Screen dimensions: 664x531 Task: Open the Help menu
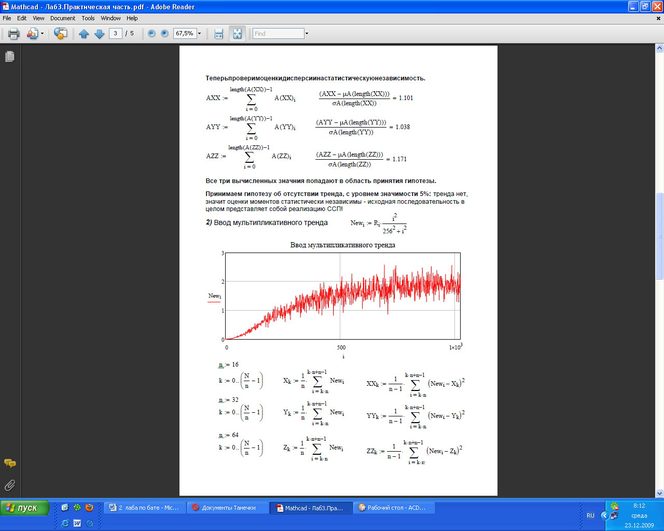point(132,18)
